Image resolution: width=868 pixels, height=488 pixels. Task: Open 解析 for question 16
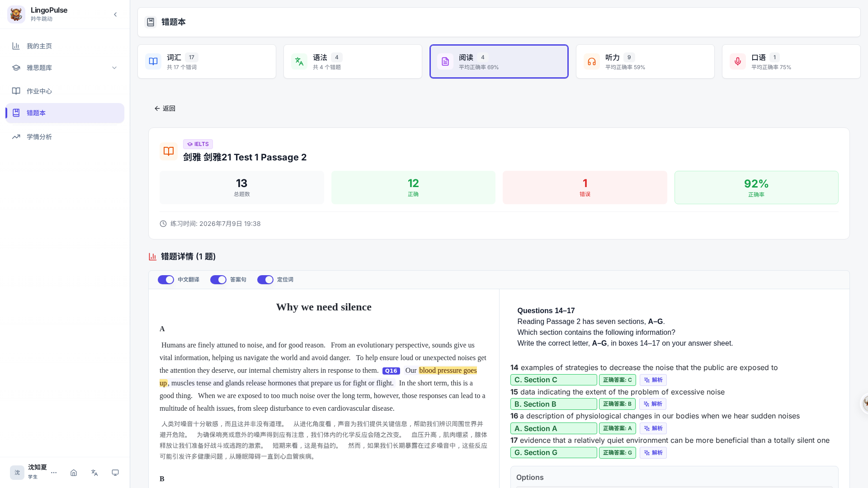pos(653,428)
